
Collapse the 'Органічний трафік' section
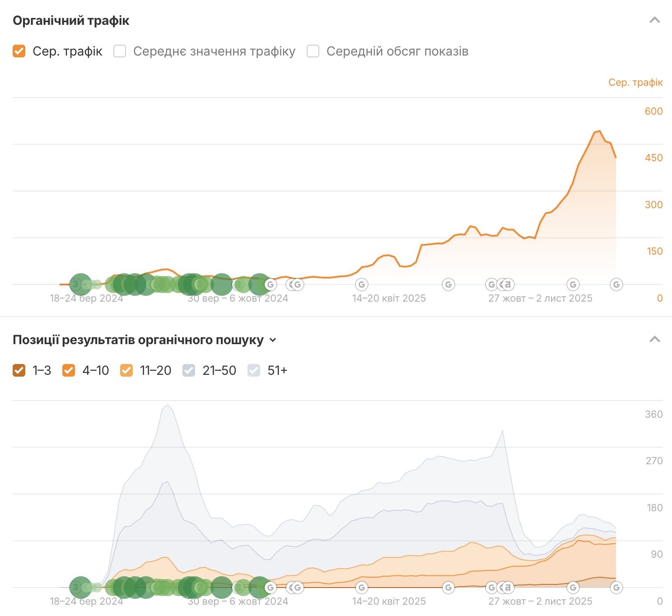[x=654, y=20]
